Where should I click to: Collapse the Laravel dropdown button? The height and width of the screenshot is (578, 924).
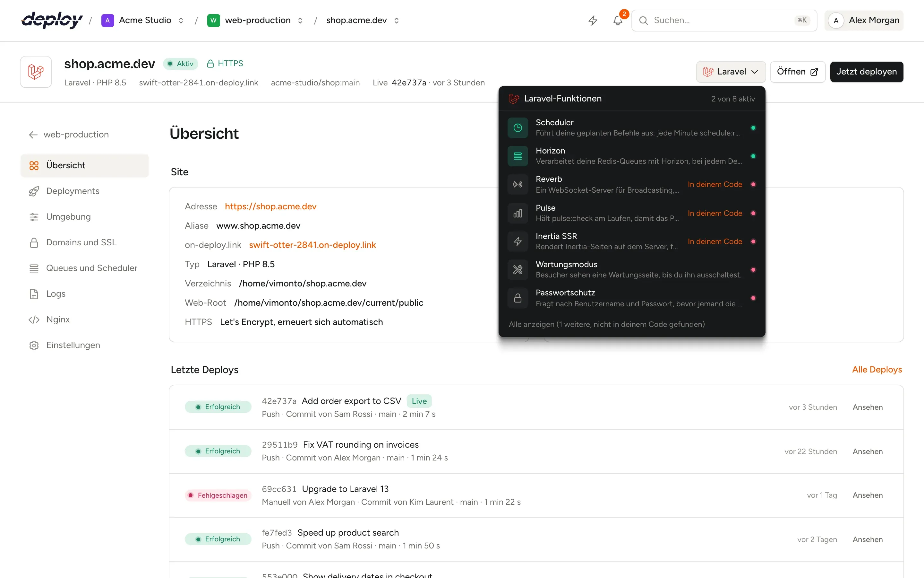point(731,72)
